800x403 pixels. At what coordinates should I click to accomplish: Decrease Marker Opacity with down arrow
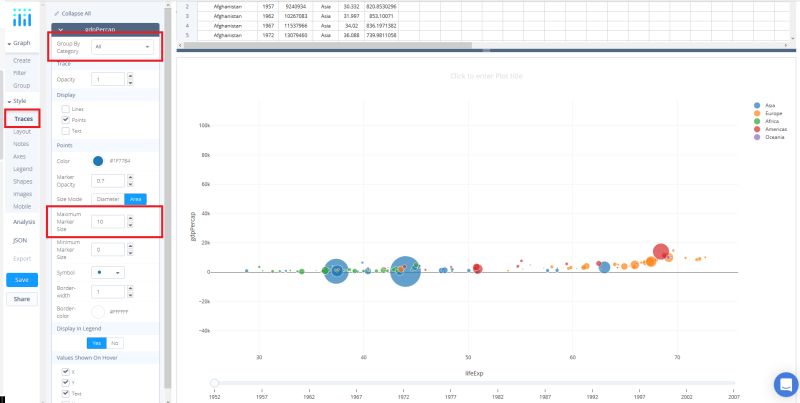[130, 184]
